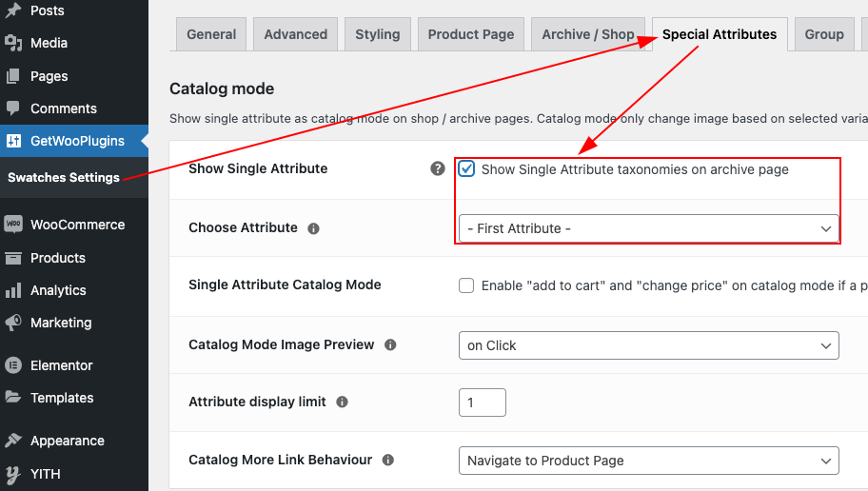Click the Show Single Attribute label

pyautogui.click(x=258, y=168)
